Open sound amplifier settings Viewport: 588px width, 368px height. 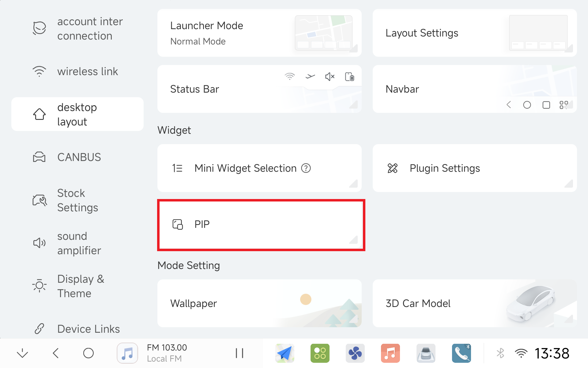tap(77, 243)
